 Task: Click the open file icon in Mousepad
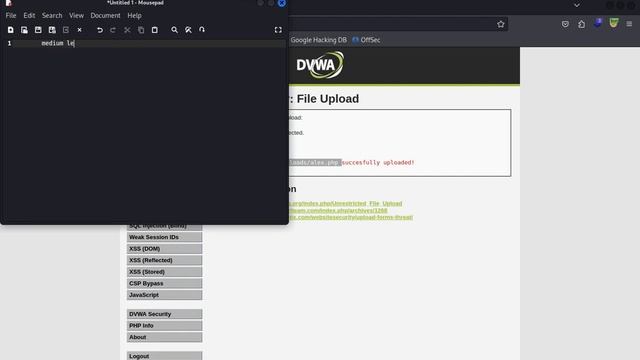(24, 30)
